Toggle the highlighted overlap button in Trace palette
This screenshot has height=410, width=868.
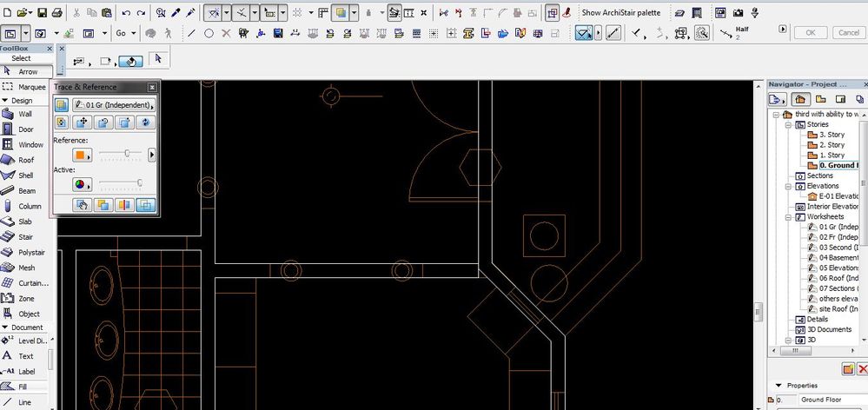[x=146, y=205]
